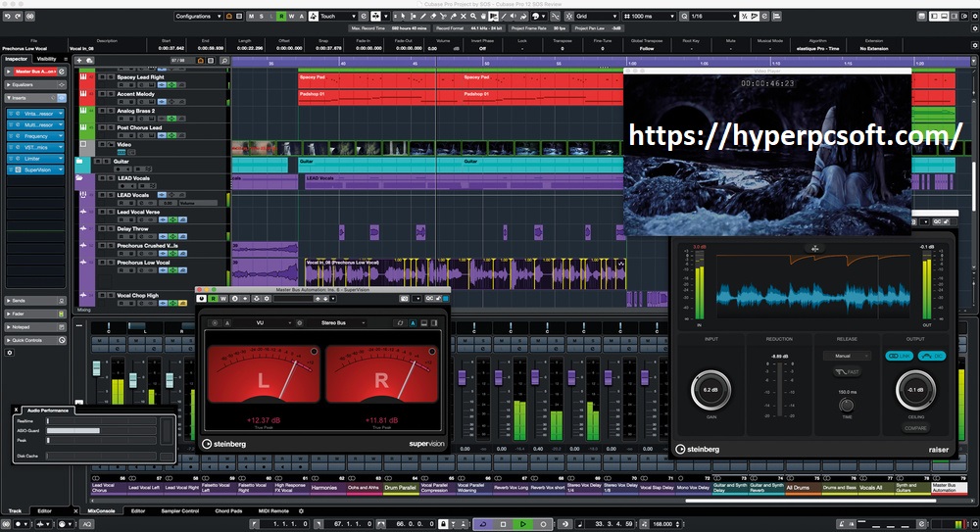980x532 pixels.
Task: Select the Erase tool
Action: tap(433, 17)
